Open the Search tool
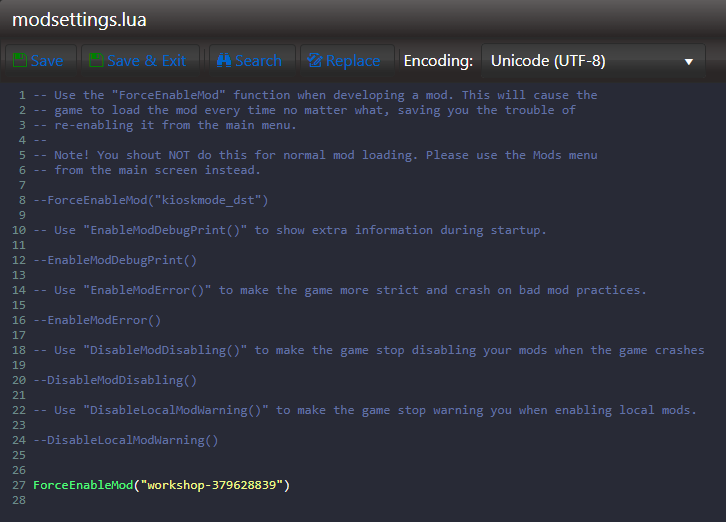This screenshot has height=522, width=726. click(x=252, y=61)
